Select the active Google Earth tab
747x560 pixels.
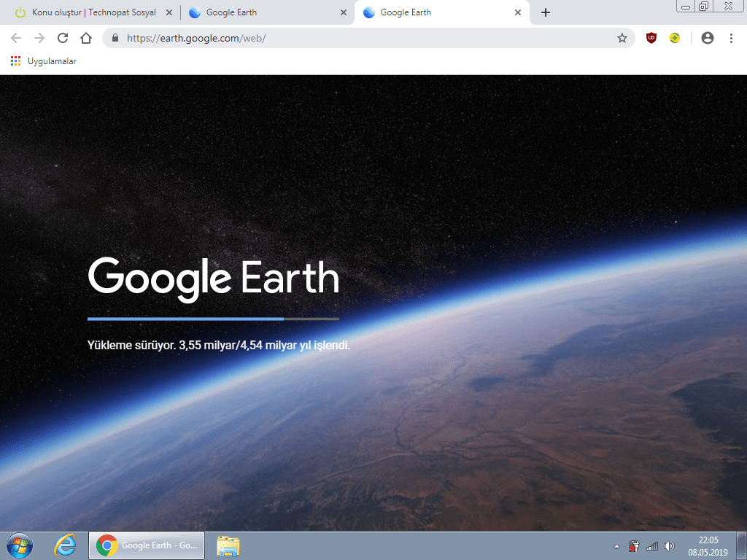[441, 12]
